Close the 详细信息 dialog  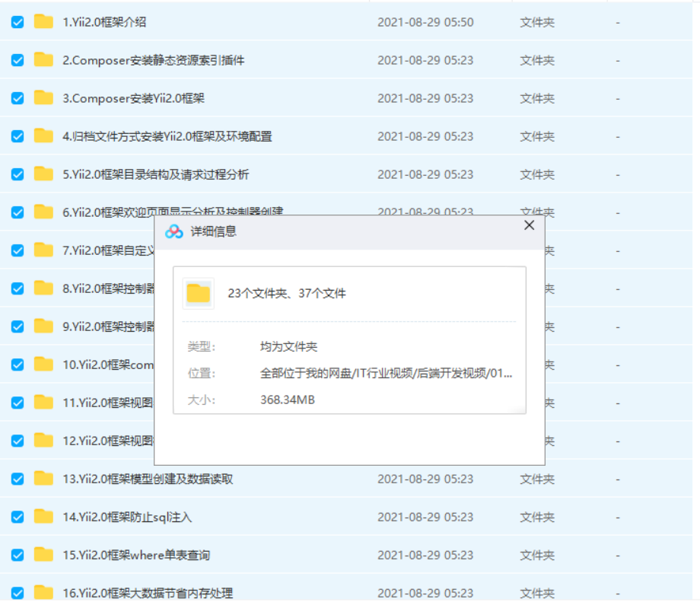point(529,225)
